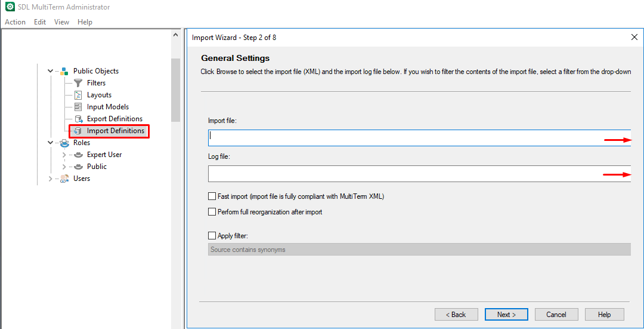Click the Next button
Viewport: 644px width, 329px height.
(x=506, y=315)
